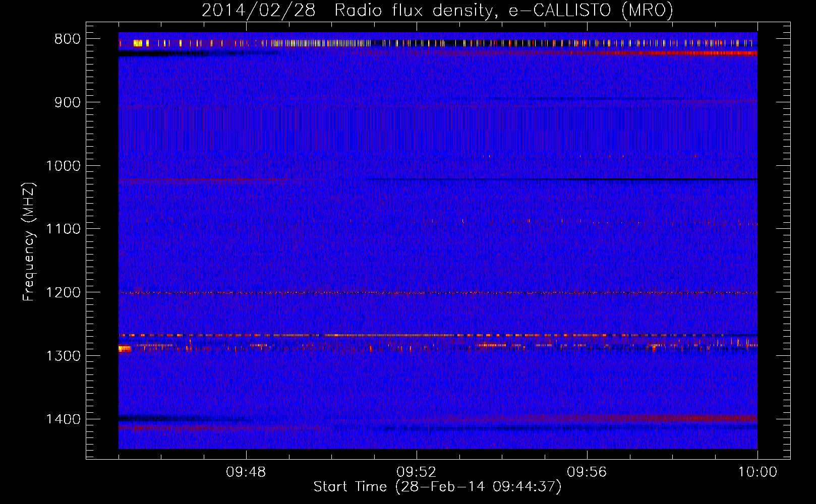Viewport: 816px width, 504px height.
Task: Click the 1400 frequency tick label
Action: click(x=63, y=419)
